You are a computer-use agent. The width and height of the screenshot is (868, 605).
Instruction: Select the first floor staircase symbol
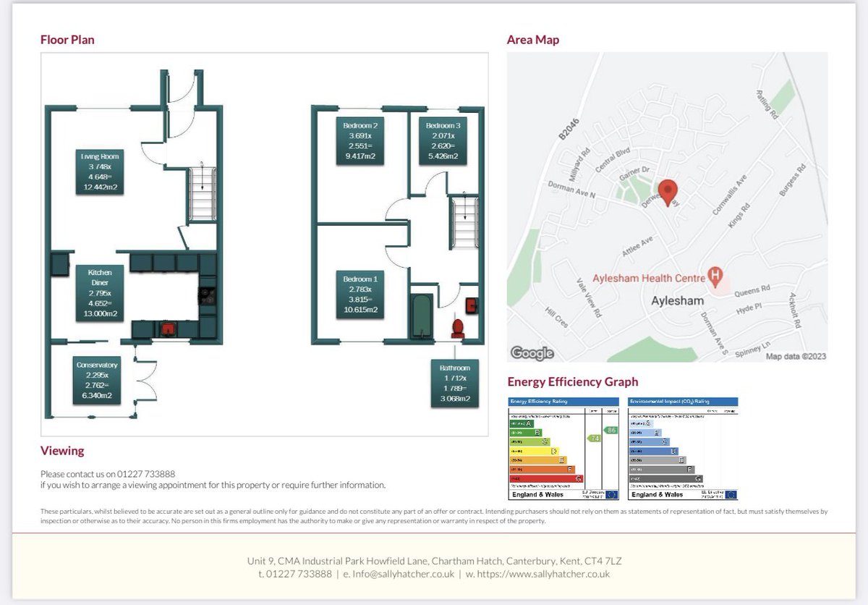[x=464, y=223]
